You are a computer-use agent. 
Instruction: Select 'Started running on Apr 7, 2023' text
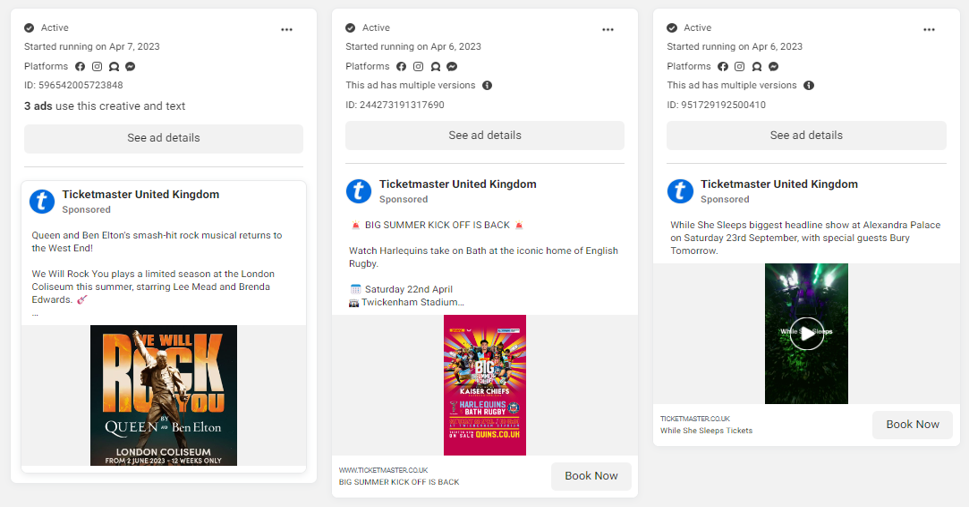[91, 46]
